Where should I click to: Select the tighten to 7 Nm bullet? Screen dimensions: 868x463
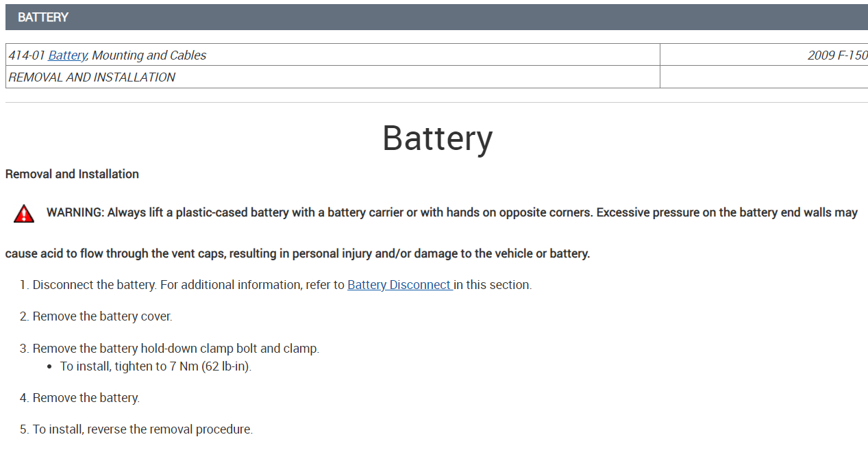[156, 366]
